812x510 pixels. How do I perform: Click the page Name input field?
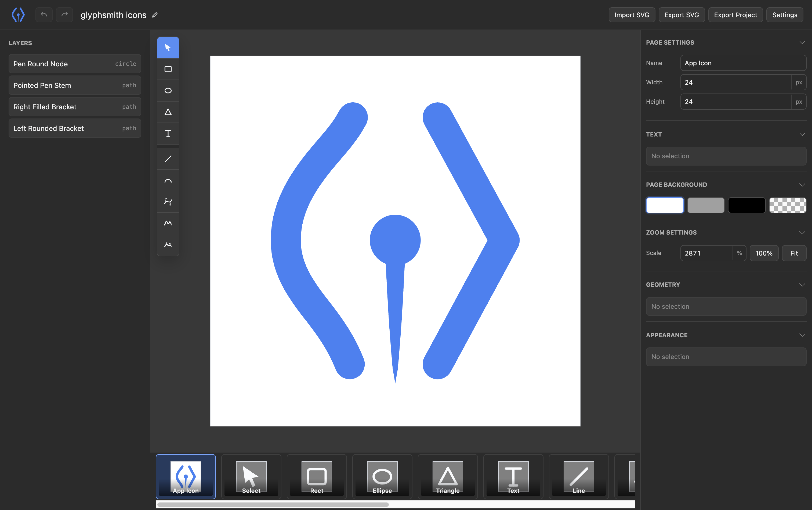coord(743,63)
